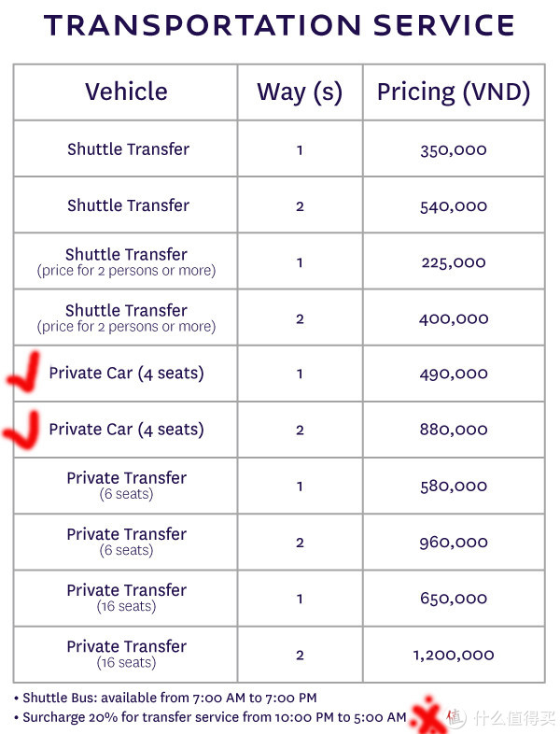Click the Surcharge 20% note text
This screenshot has height=734, width=560.
point(210,717)
